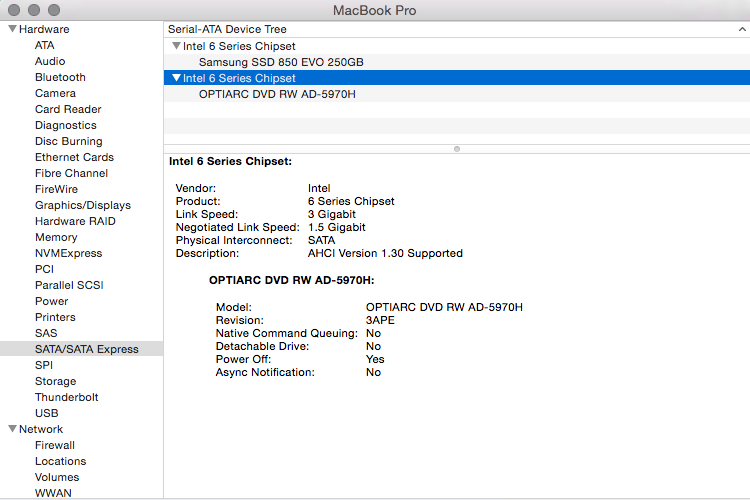Viewport: 750px width, 500px height.
Task: Click the bold Intel 6 Series Chipset heading
Action: [230, 161]
